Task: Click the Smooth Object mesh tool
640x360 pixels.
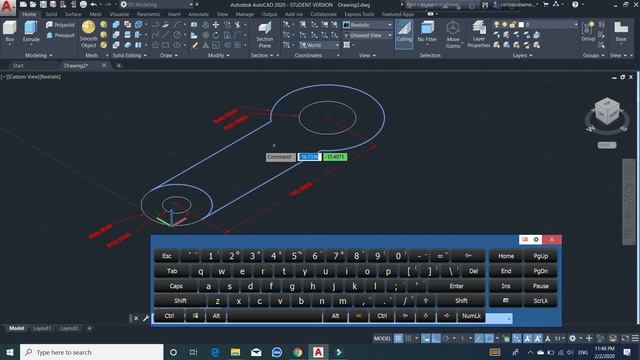Action: (89, 34)
